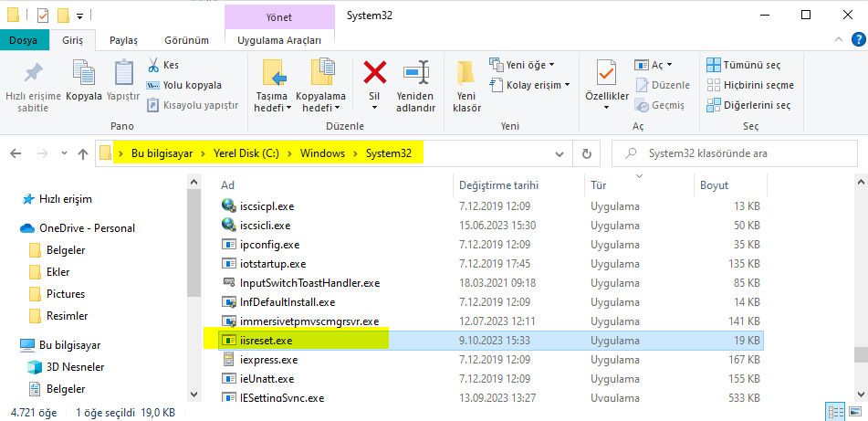The height and width of the screenshot is (421, 868).
Task: Open recent locations dropdown arrow
Action: [64, 153]
